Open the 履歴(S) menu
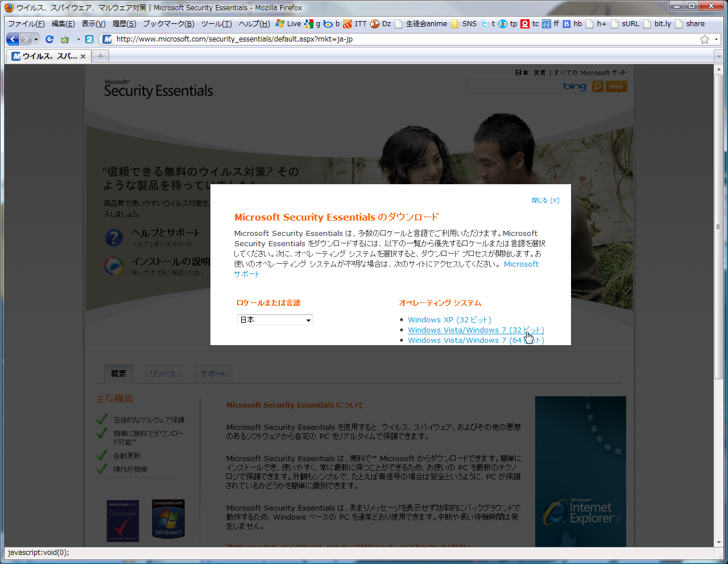728x564 pixels. (x=124, y=24)
